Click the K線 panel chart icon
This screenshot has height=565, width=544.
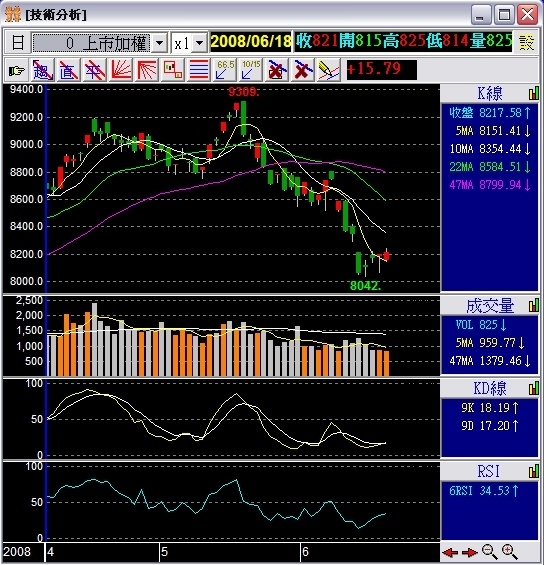tap(534, 93)
